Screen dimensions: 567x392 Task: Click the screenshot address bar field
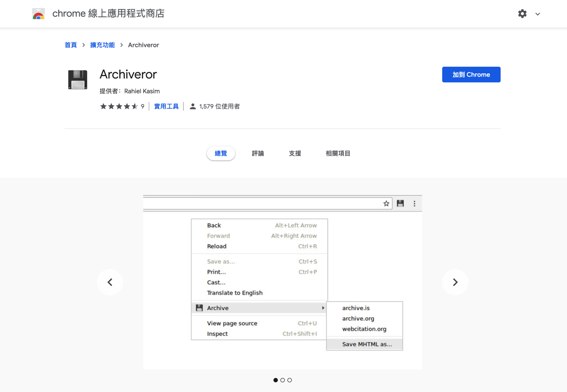(268, 204)
